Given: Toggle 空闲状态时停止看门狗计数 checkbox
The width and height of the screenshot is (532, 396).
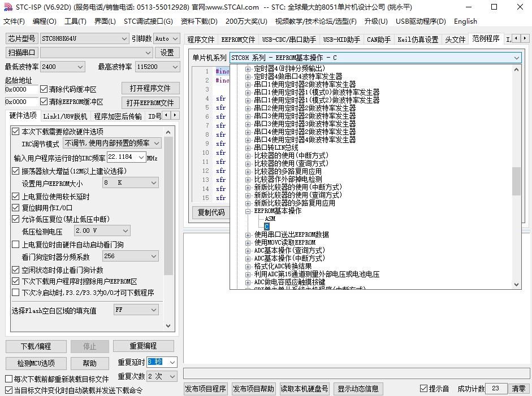Looking at the screenshot, I should (x=16, y=270).
